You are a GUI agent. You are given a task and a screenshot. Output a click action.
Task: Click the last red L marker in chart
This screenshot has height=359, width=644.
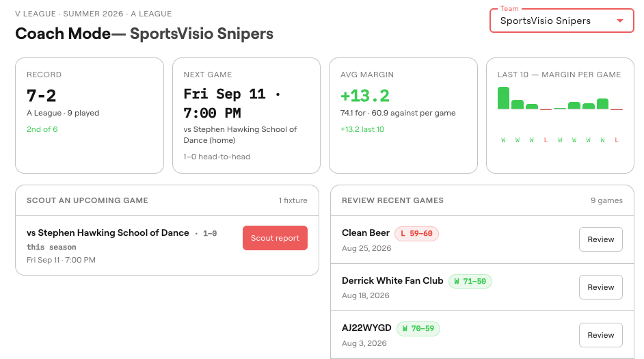click(617, 140)
